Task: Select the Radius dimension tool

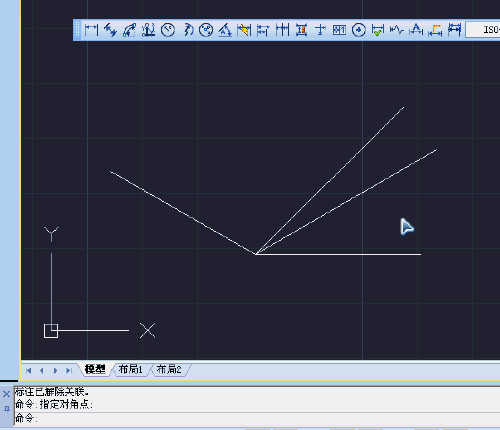Action: [168, 30]
